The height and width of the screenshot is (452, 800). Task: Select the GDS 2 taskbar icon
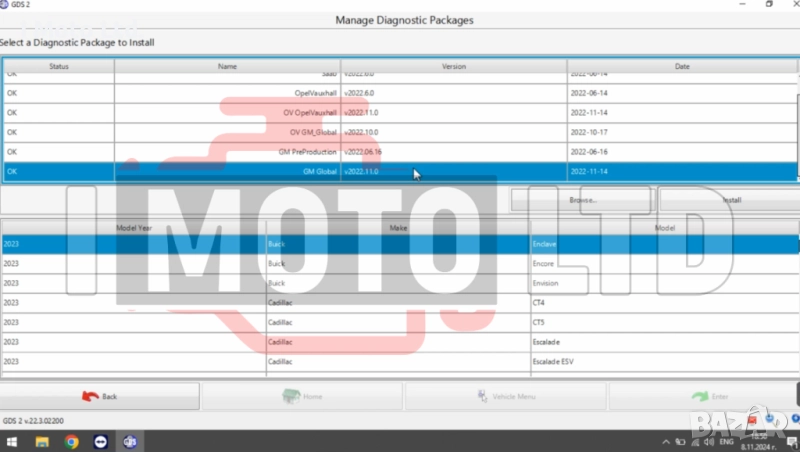(130, 442)
